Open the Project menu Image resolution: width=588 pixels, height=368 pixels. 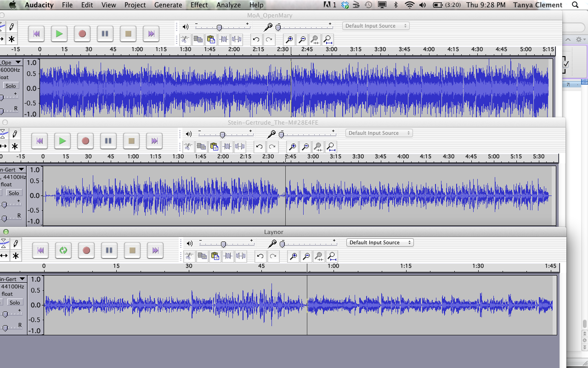(135, 5)
